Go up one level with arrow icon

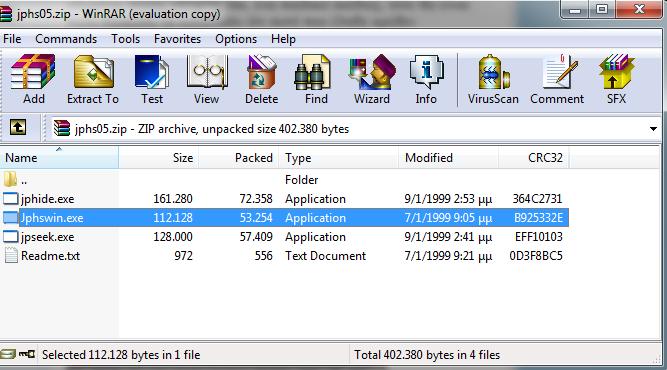coord(18,127)
